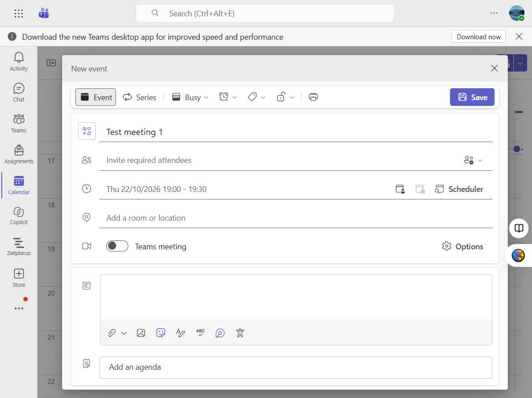Click the insert picture icon
The width and height of the screenshot is (532, 398).
[141, 333]
